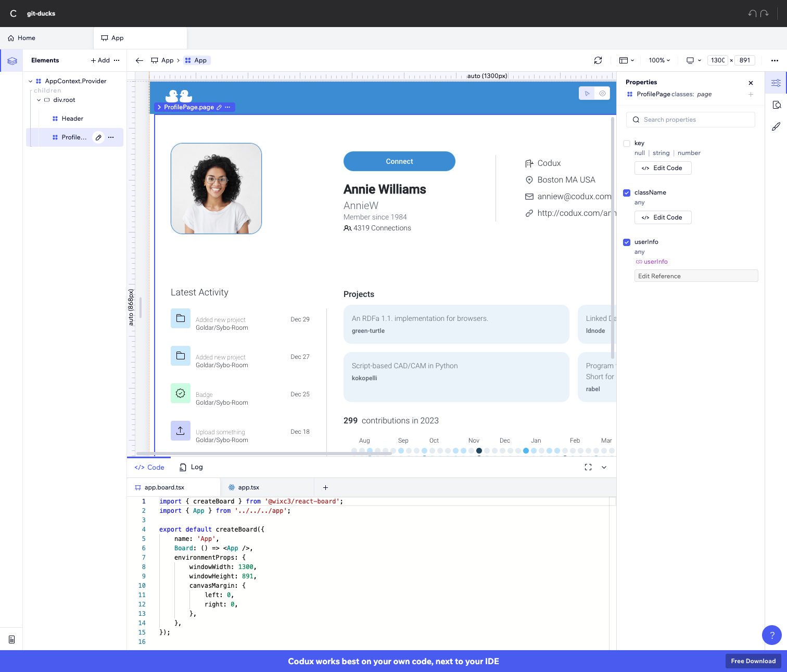This screenshot has height=672, width=787.
Task: Click the folder icon for Dec 29 activity
Action: 181,318
